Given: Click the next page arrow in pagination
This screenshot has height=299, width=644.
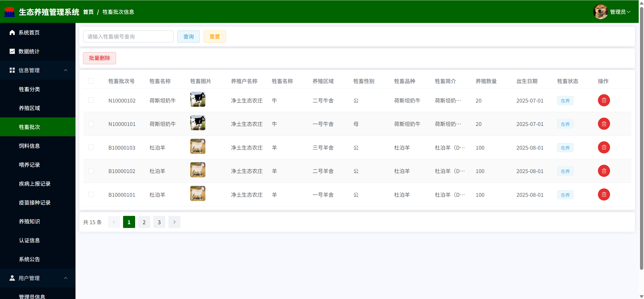Looking at the screenshot, I should click(174, 222).
